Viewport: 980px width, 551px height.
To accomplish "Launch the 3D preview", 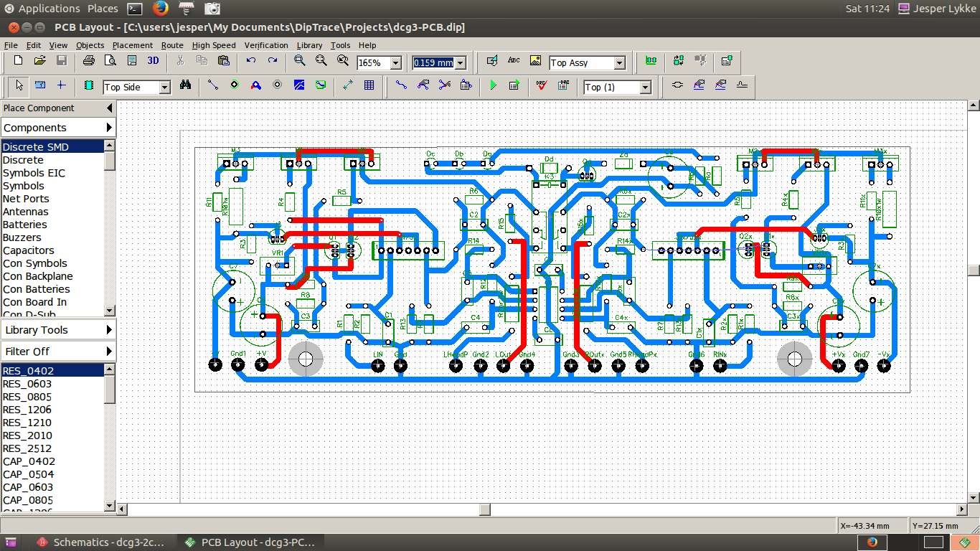I will coord(153,62).
